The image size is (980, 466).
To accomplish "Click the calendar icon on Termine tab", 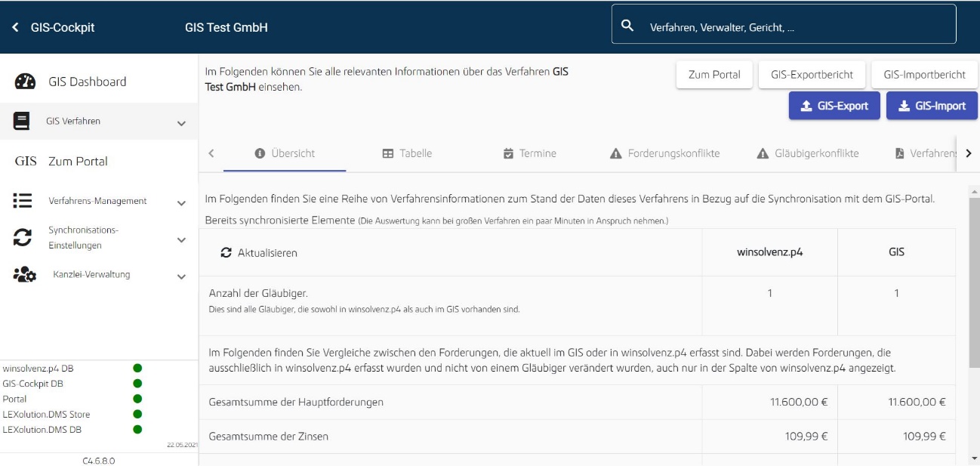I will pyautogui.click(x=508, y=153).
